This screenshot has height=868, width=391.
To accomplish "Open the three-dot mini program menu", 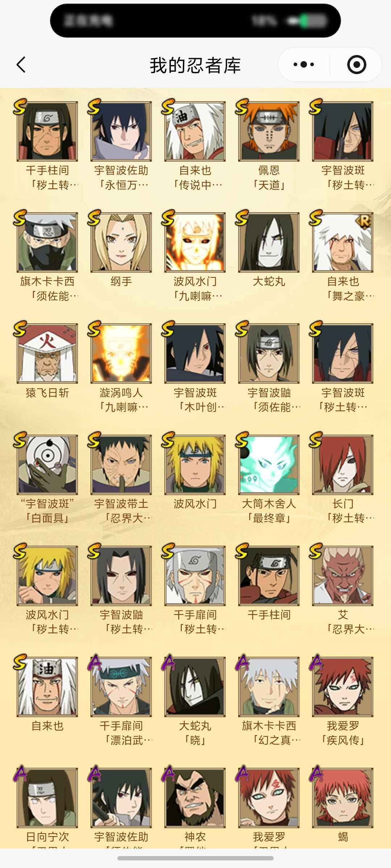I will coord(303,65).
